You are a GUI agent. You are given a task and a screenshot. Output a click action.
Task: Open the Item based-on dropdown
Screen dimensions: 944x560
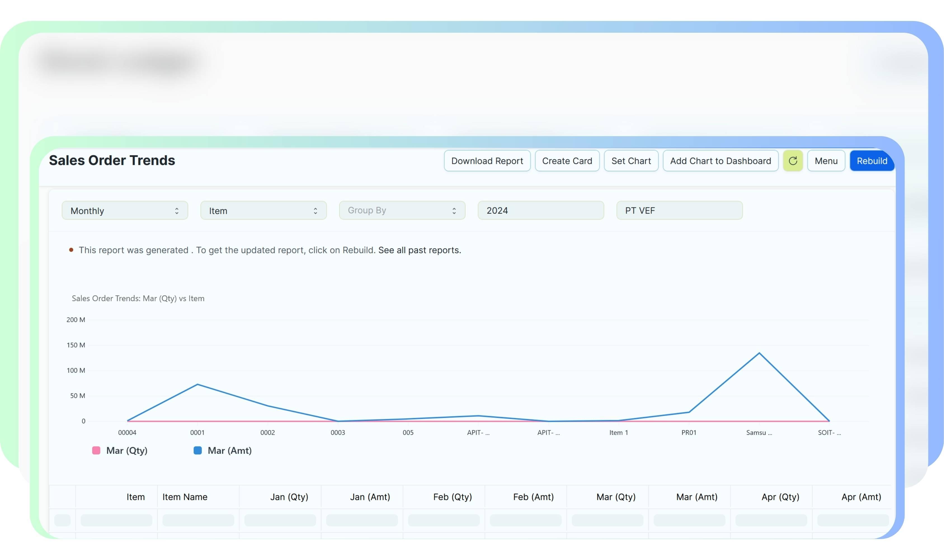pos(263,211)
